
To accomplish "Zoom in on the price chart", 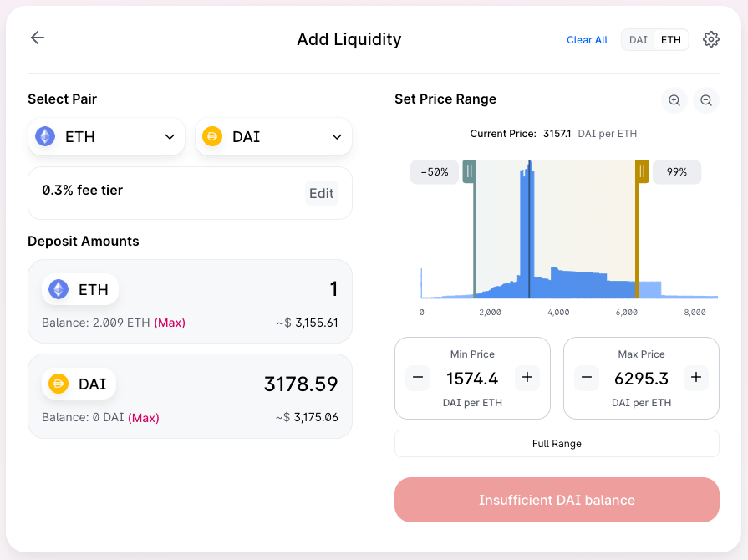I will click(674, 100).
